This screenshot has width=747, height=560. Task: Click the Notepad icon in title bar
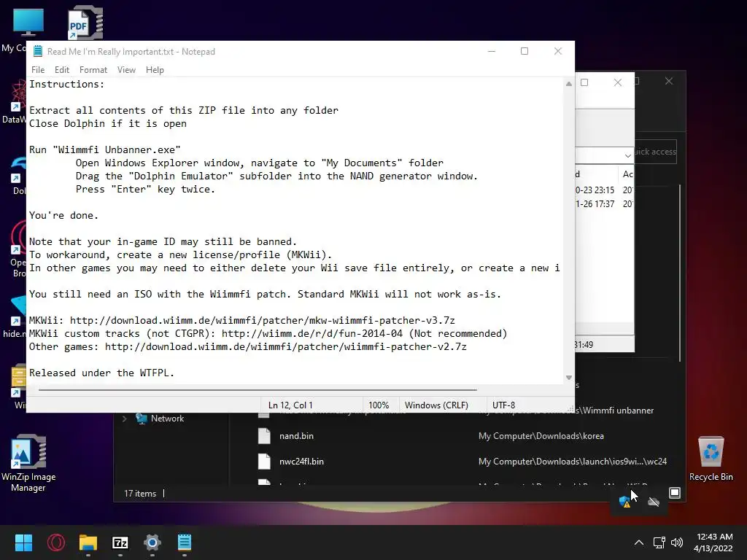coord(38,52)
